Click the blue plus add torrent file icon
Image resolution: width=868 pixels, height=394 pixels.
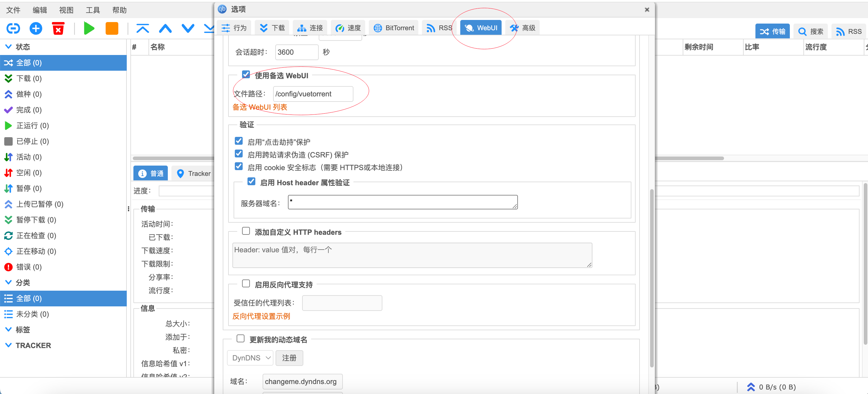pyautogui.click(x=36, y=28)
